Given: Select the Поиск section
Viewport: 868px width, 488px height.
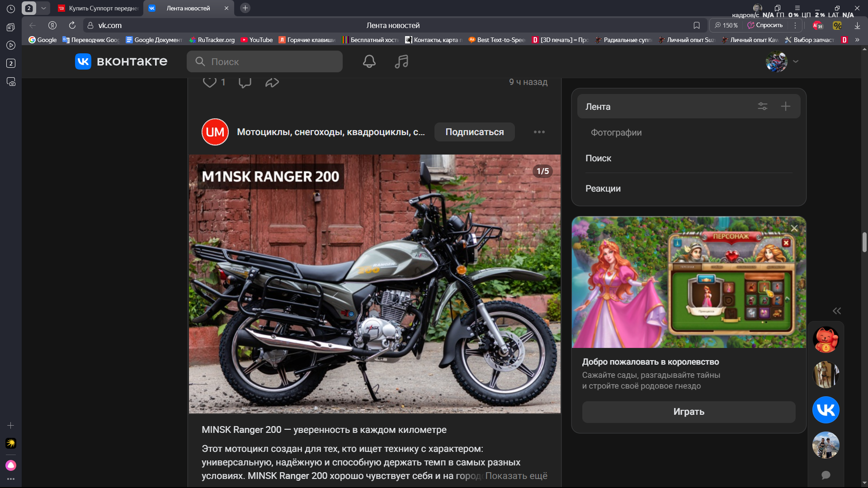Looking at the screenshot, I should tap(598, 158).
